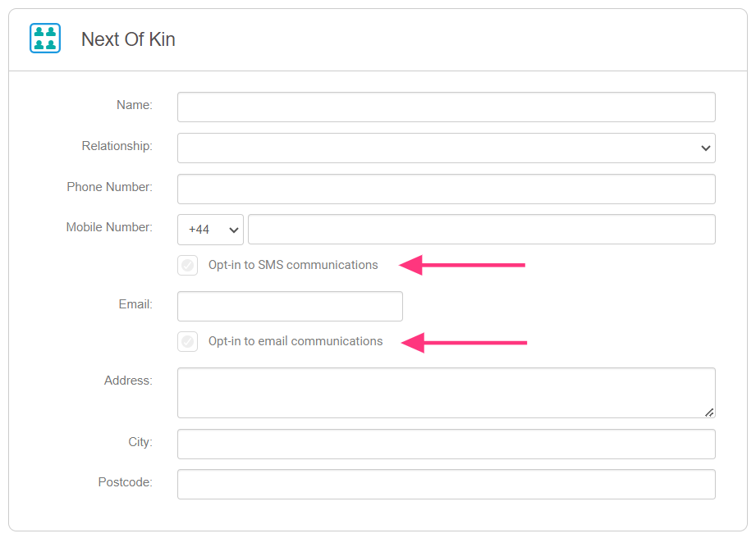This screenshot has width=756, height=538.
Task: Click the 'Opt-in to SMS communications' label
Action: pyautogui.click(x=293, y=265)
